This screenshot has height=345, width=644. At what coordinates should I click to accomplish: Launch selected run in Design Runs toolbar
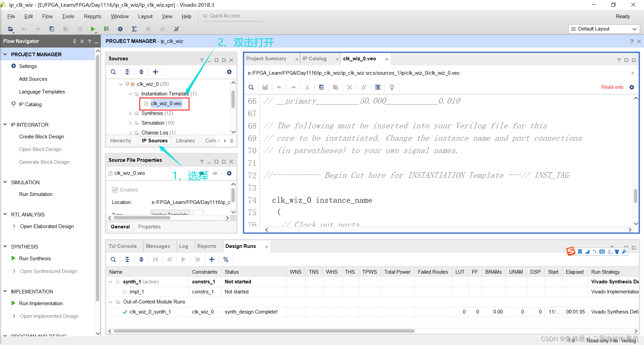pyautogui.click(x=183, y=259)
